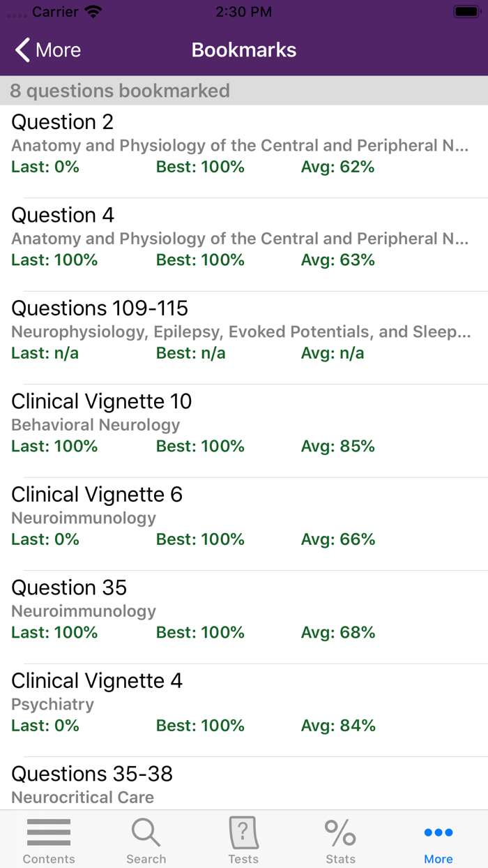Open Question 4 bookmark
This screenshot has height=868, width=488.
point(244,236)
